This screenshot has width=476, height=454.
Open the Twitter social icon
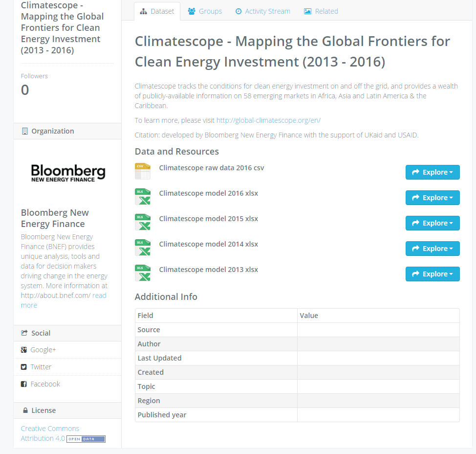[23, 366]
